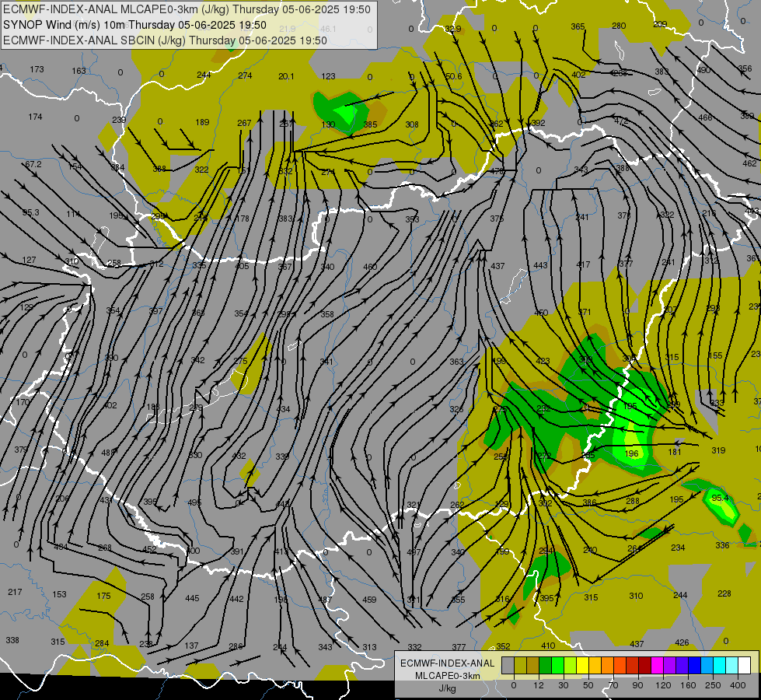The width and height of the screenshot is (761, 700).
Task: Pick the legend tick label 70
Action: [x=613, y=685]
